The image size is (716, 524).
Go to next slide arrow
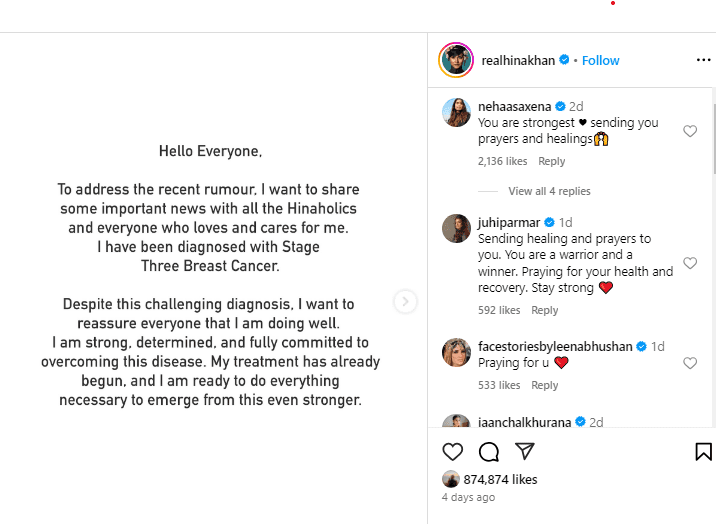tap(405, 301)
